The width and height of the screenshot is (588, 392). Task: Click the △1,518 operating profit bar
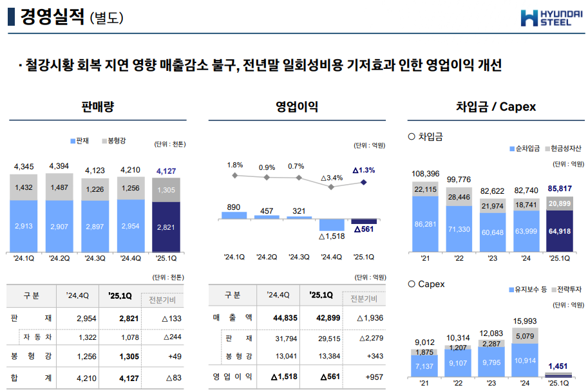point(331,224)
